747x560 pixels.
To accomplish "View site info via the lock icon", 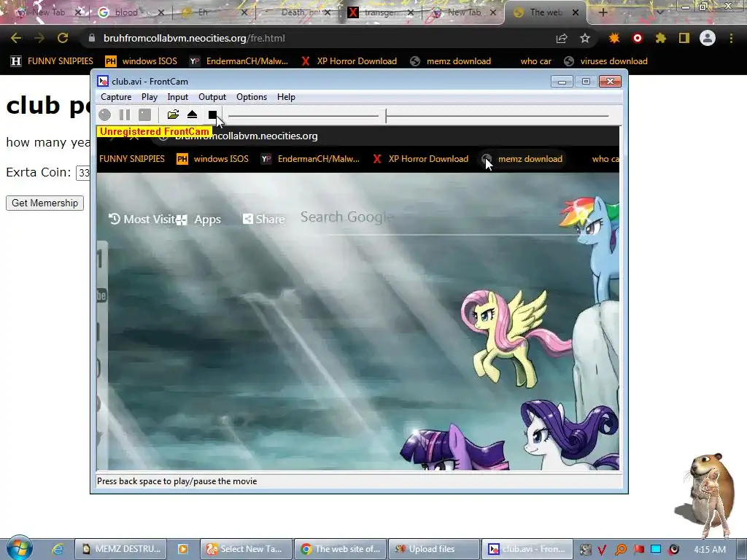I will 92,38.
